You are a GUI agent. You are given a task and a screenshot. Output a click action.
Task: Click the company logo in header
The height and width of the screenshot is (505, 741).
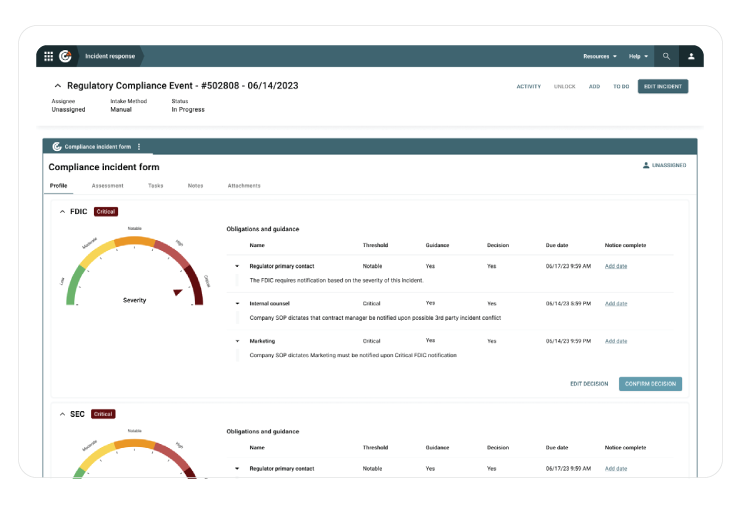point(66,56)
